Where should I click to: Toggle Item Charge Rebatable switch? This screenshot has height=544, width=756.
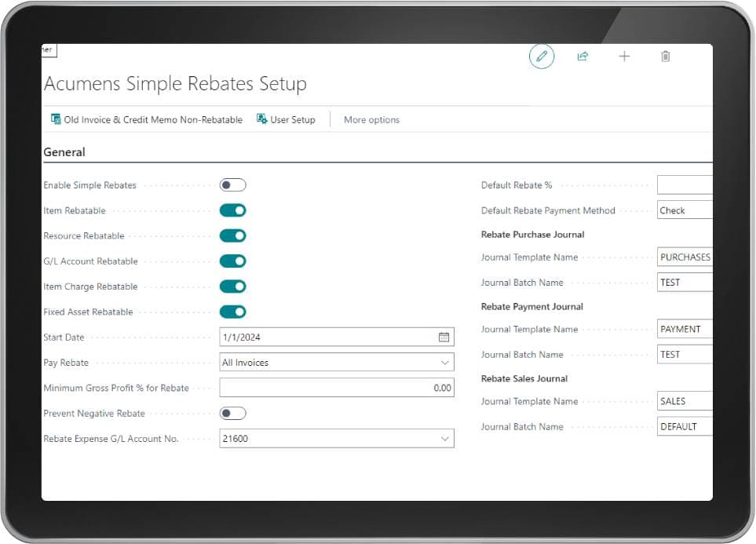[233, 287]
